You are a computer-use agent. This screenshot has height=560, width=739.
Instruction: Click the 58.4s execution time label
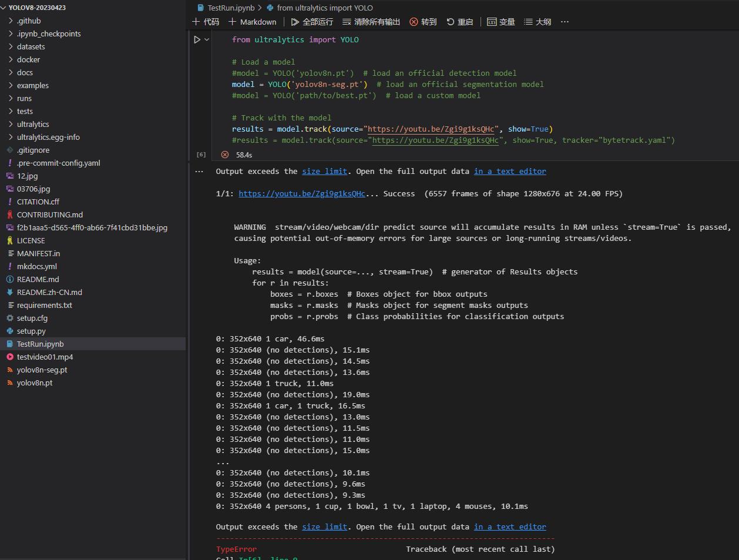244,155
